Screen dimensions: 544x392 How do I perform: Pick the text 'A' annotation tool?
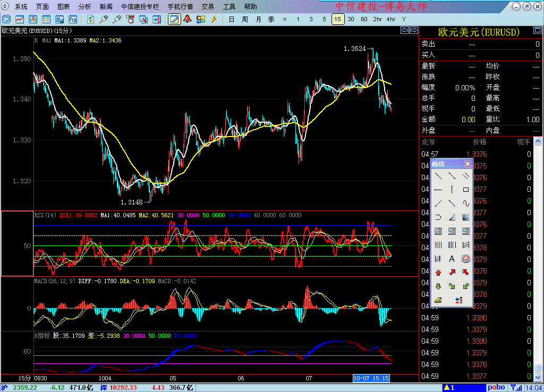pos(452,259)
